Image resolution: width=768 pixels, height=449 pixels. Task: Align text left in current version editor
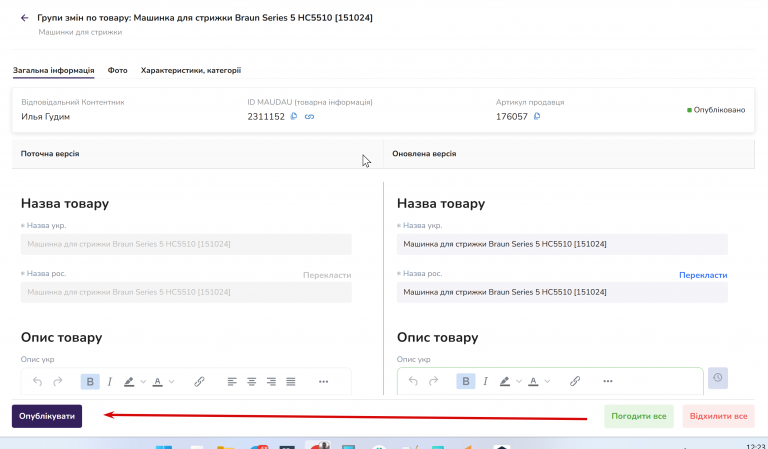(x=232, y=381)
